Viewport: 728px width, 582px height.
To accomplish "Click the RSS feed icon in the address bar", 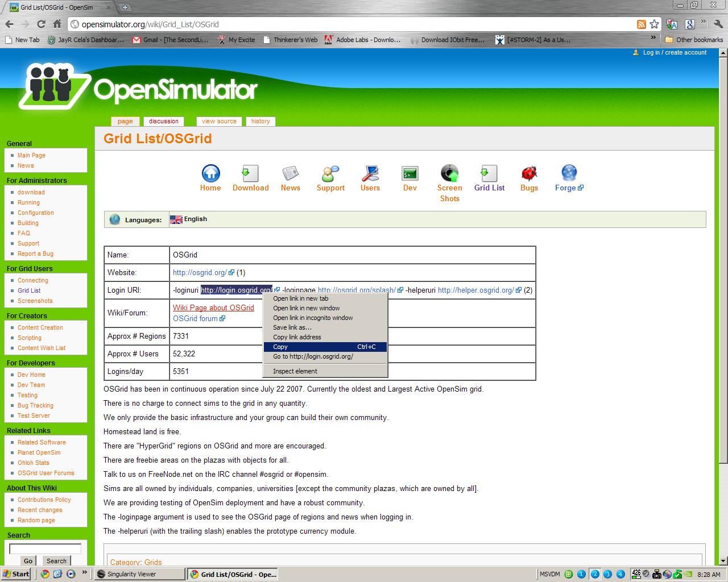I will click(x=641, y=24).
